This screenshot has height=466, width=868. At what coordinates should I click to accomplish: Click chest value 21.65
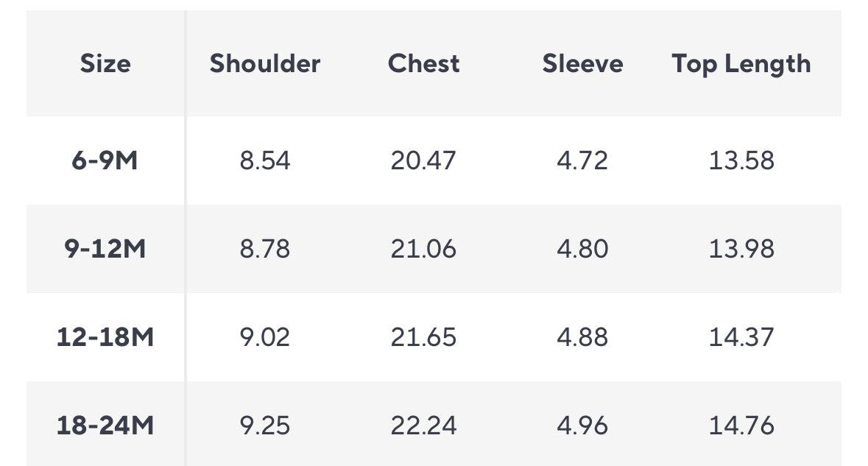[x=423, y=337]
